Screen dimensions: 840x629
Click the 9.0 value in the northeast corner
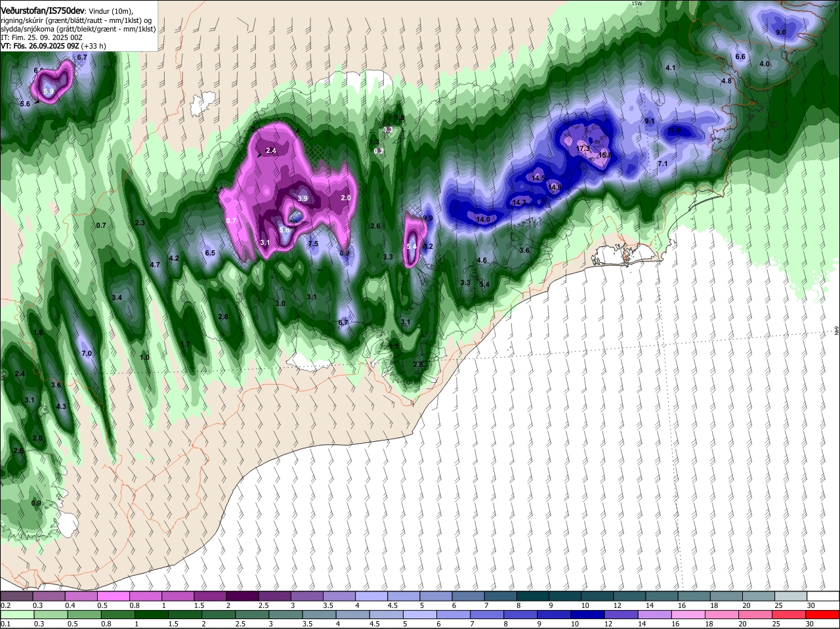click(x=781, y=32)
